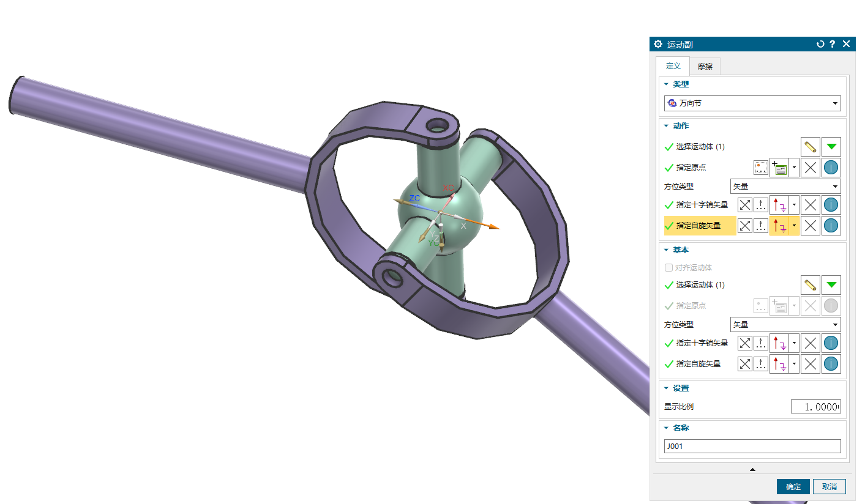Toggle the 对齐运动体 checkbox
The height and width of the screenshot is (504, 865).
coord(668,268)
